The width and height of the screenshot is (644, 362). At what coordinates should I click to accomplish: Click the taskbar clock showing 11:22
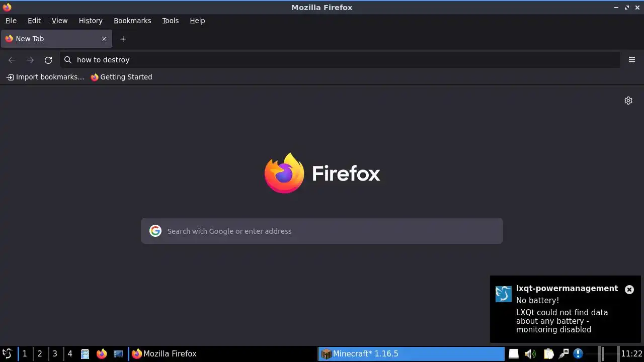[x=631, y=354]
